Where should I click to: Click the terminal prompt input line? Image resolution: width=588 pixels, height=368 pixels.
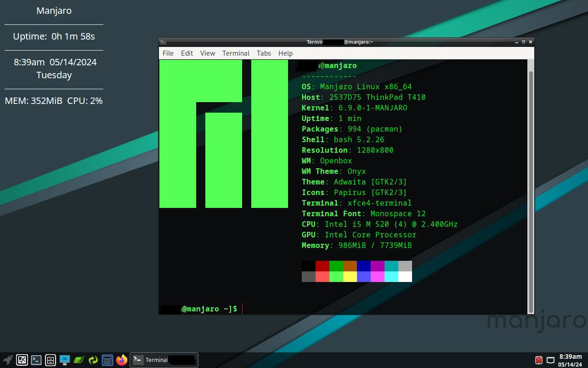click(344, 309)
